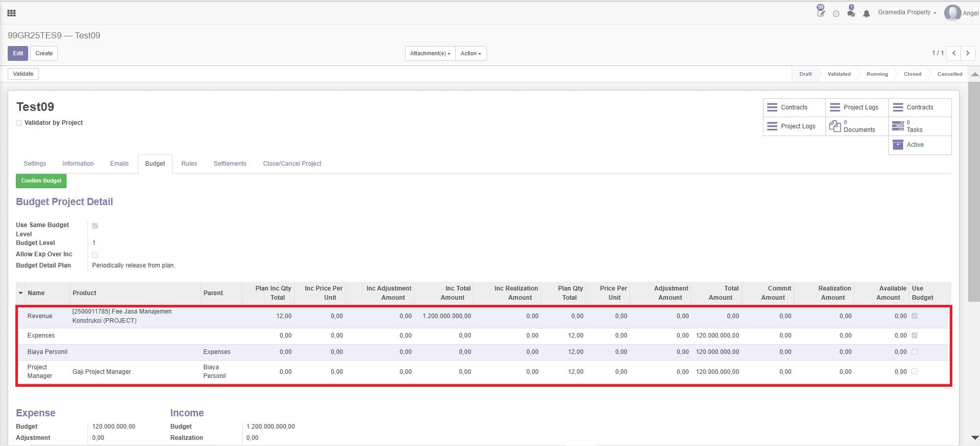Click the green Confirm Budget button
The image size is (980, 446).
click(x=41, y=181)
